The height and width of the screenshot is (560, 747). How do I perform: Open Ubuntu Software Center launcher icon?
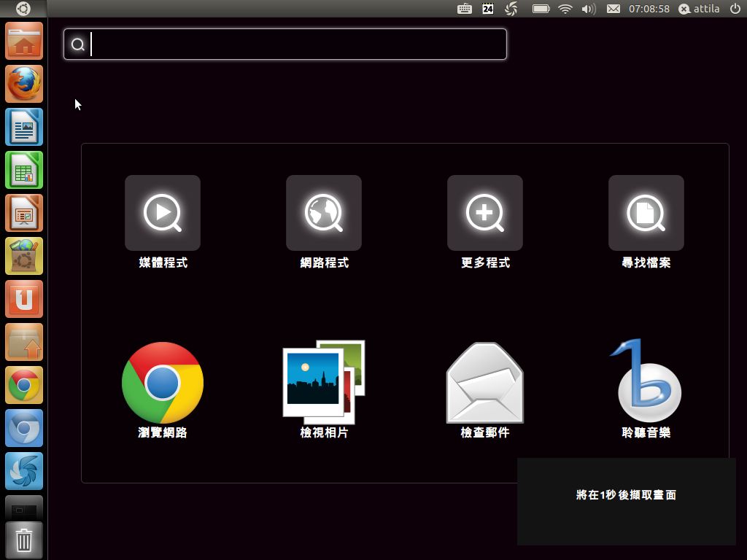[24, 256]
